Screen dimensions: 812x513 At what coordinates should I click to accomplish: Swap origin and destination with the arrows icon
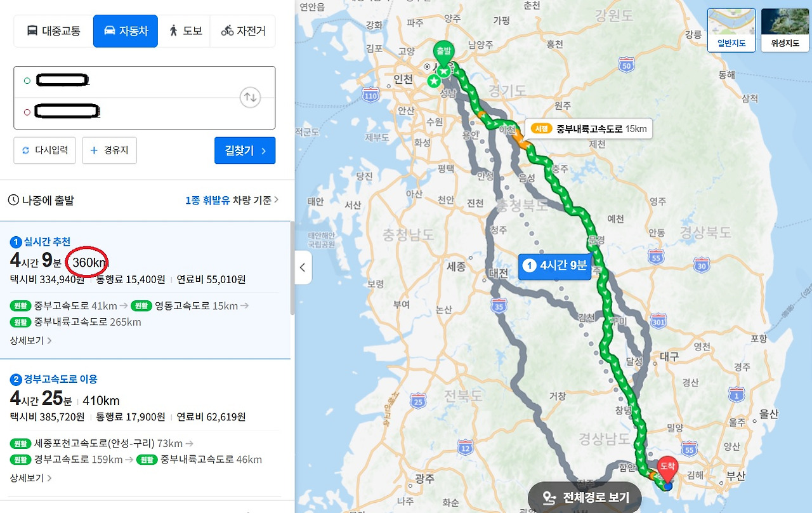pos(251,98)
